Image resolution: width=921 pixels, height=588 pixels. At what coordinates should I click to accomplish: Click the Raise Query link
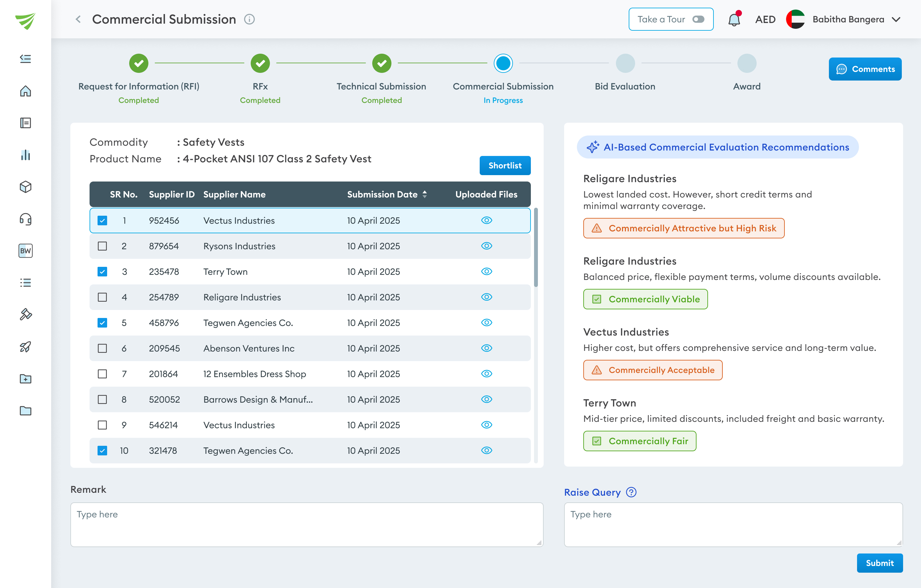coord(592,492)
